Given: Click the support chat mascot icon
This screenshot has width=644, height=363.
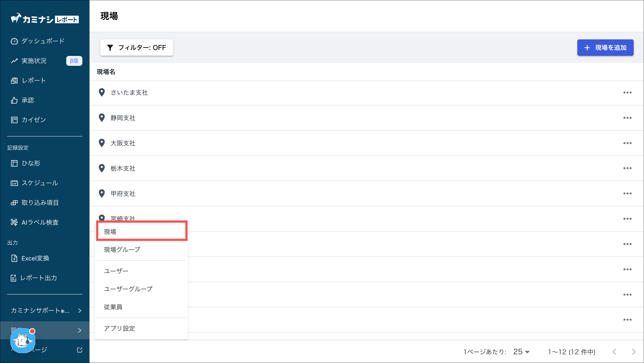Looking at the screenshot, I should point(23,340).
